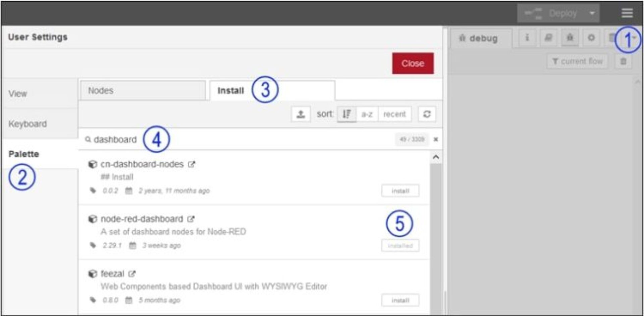
Task: Select the Keyboard settings section
Action: point(28,124)
